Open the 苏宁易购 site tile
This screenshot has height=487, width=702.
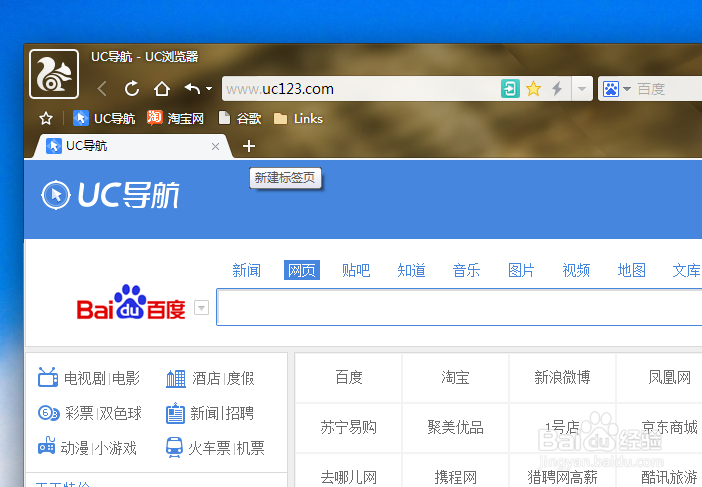pyautogui.click(x=349, y=427)
